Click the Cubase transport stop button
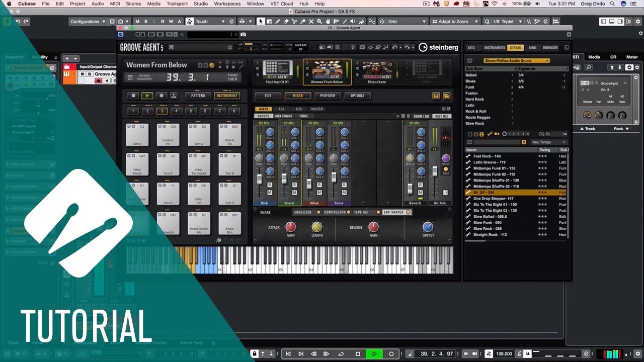This screenshot has height=362, width=644. tap(358, 354)
